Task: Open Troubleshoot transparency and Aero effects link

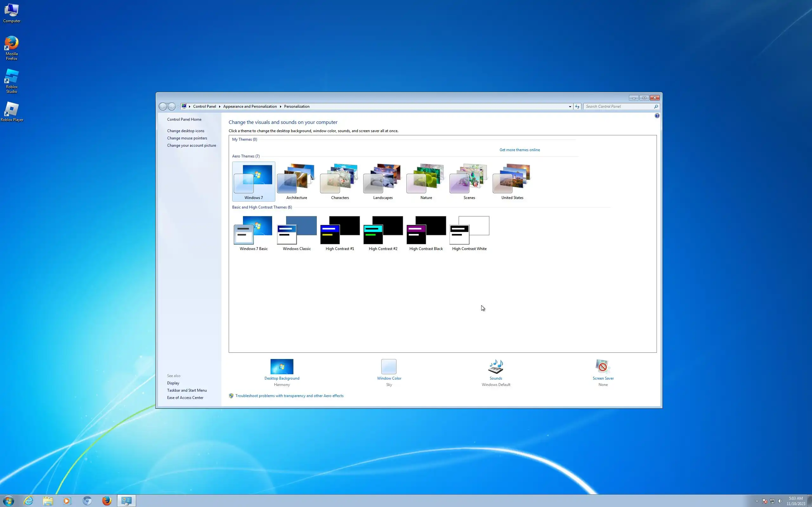Action: click(289, 396)
